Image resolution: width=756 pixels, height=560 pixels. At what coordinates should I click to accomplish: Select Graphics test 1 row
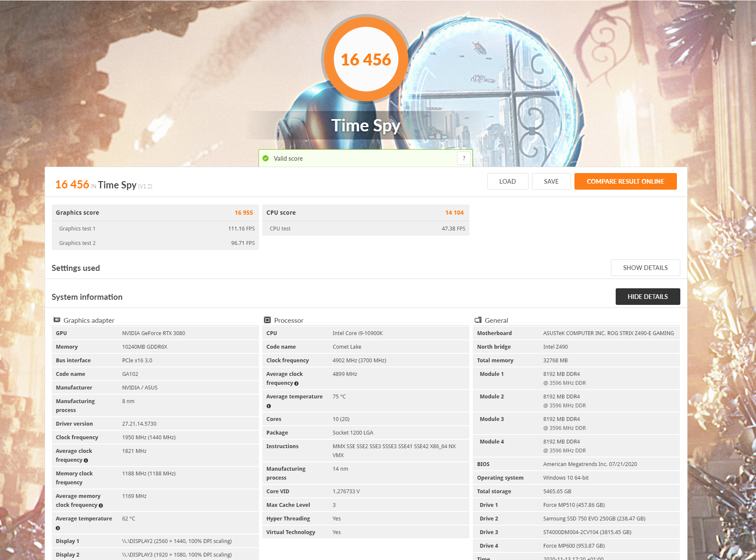coord(155,229)
